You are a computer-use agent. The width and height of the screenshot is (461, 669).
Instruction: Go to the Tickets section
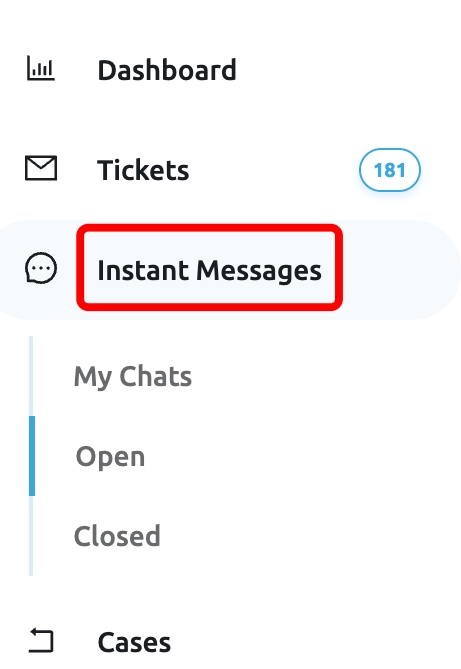tap(143, 170)
